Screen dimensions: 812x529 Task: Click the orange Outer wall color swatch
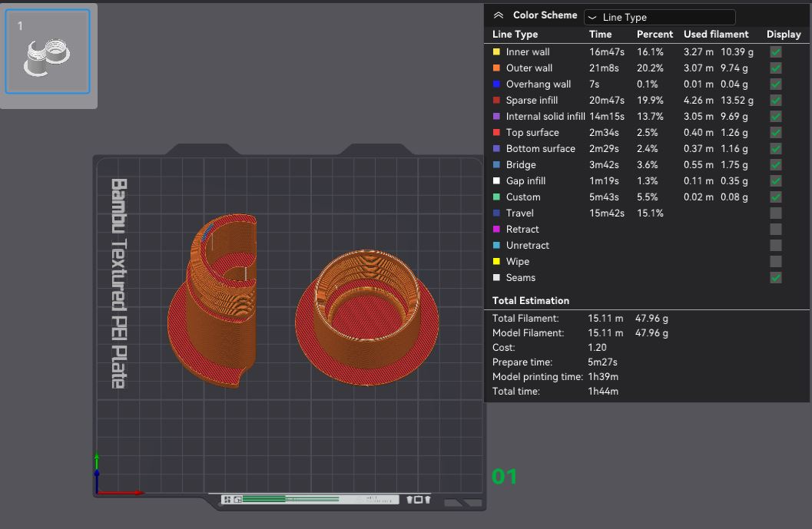(x=496, y=68)
